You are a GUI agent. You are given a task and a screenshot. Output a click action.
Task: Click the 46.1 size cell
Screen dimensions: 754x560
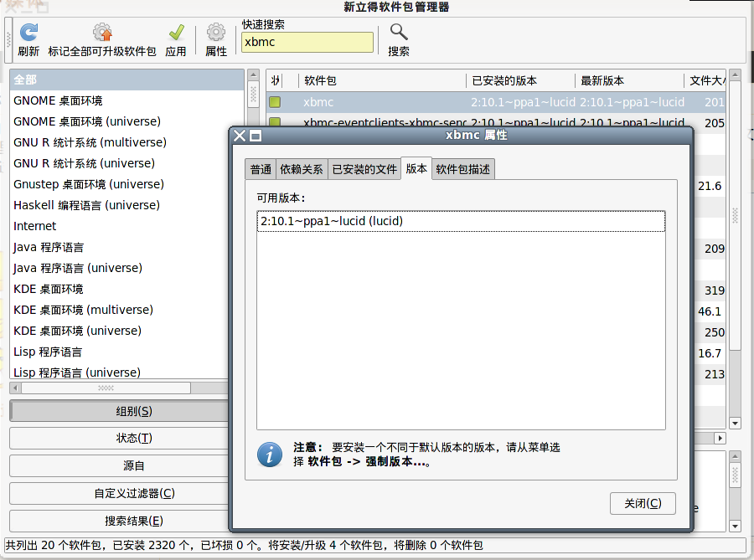coord(710,311)
